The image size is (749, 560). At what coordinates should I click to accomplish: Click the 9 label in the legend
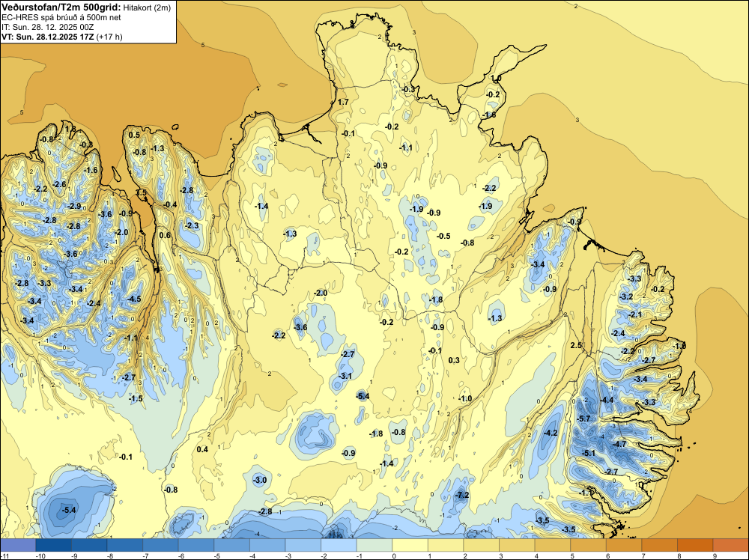point(715,556)
